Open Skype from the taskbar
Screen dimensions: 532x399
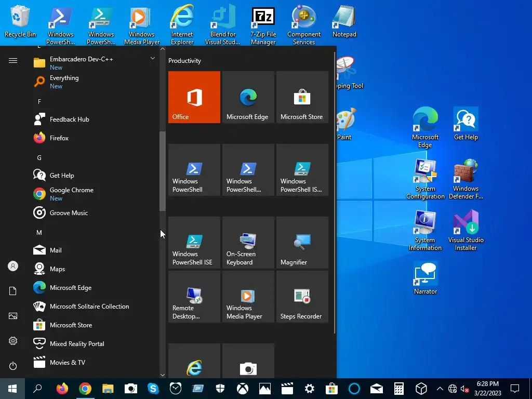(153, 389)
